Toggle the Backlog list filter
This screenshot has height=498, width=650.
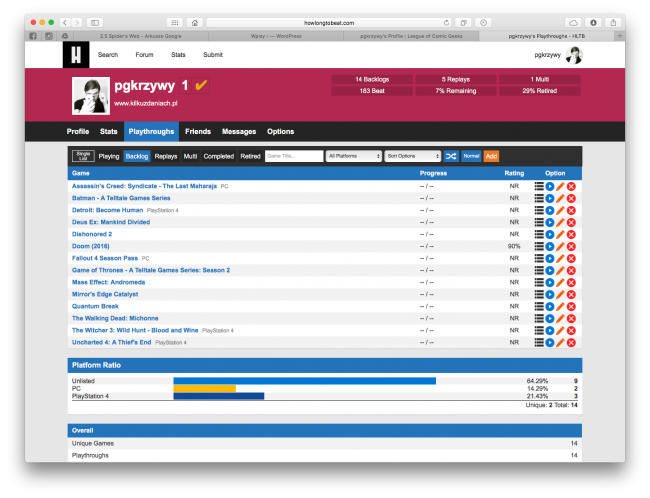pos(137,156)
